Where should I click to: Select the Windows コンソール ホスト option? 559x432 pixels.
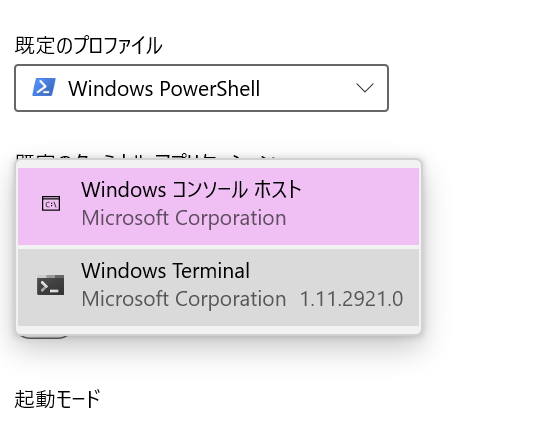point(219,206)
